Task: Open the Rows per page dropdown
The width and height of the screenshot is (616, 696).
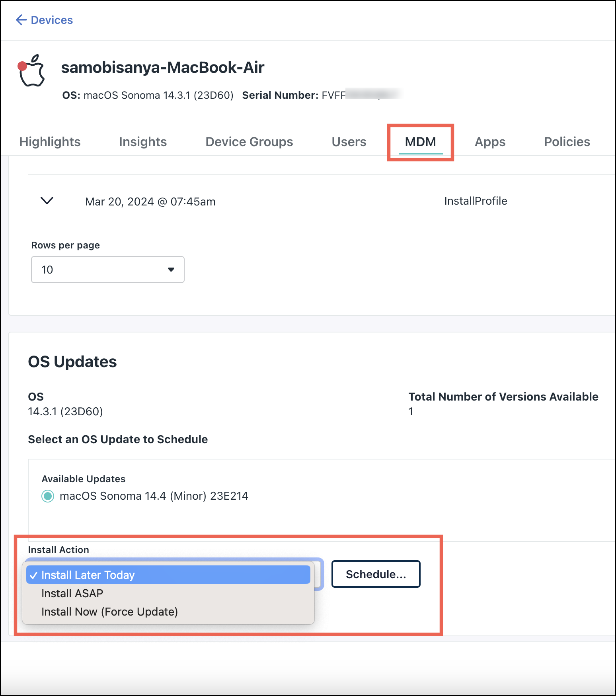Action: 107,270
